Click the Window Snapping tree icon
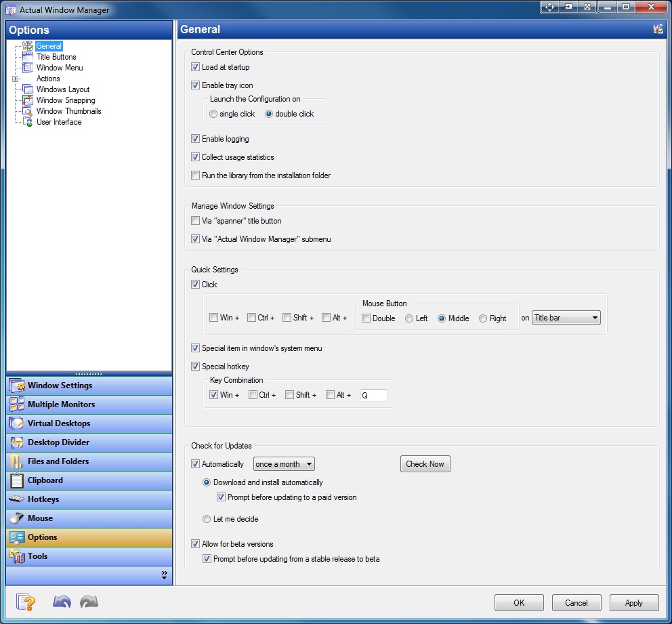The image size is (672, 624). 28,100
